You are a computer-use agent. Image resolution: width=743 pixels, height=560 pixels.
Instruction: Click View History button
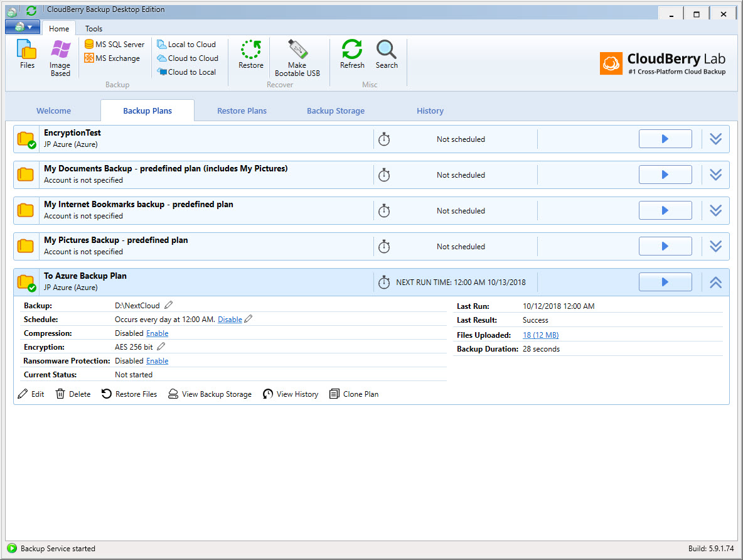(x=291, y=394)
